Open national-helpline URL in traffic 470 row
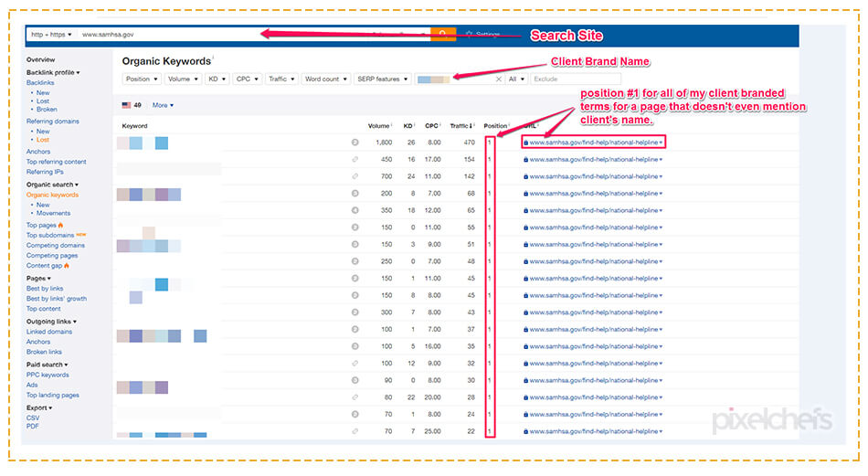This screenshot has height=476, width=868. [x=593, y=143]
